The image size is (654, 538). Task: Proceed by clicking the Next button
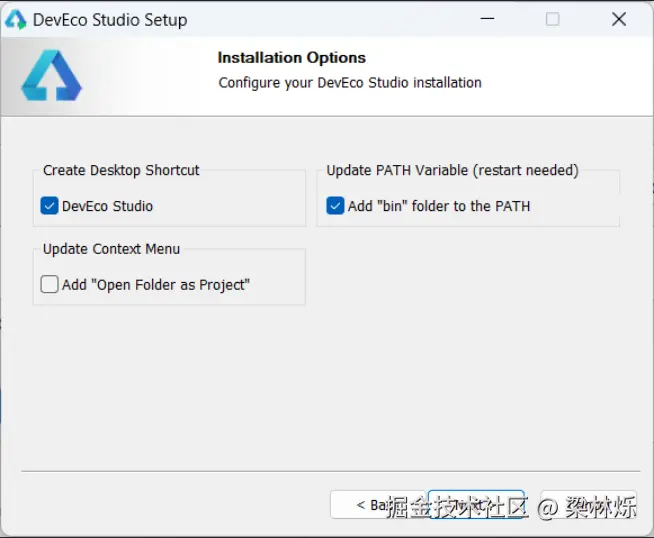pos(476,505)
